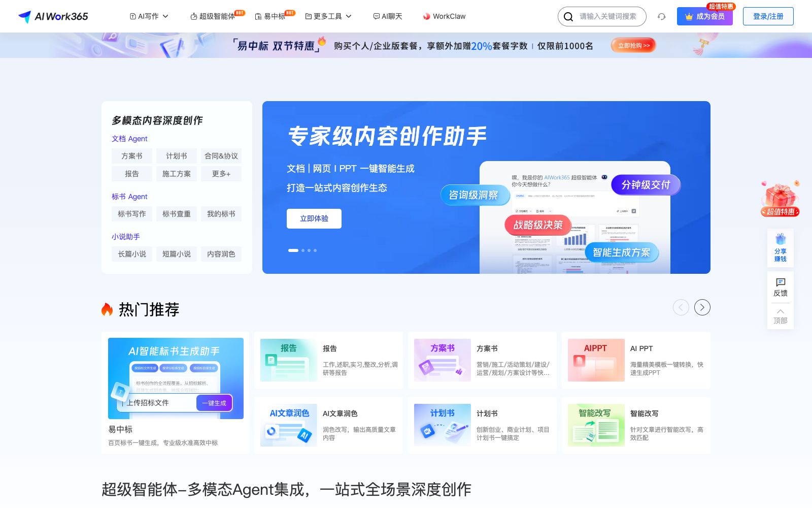Screen dimensions: 812x508
Task: Open the 报告 card thumbnail
Action: (x=289, y=360)
